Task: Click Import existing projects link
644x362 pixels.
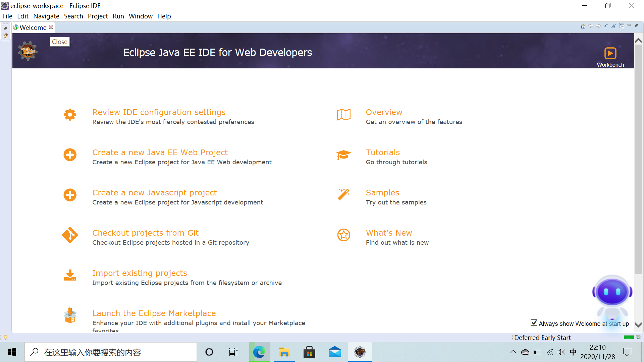Action: tap(140, 273)
